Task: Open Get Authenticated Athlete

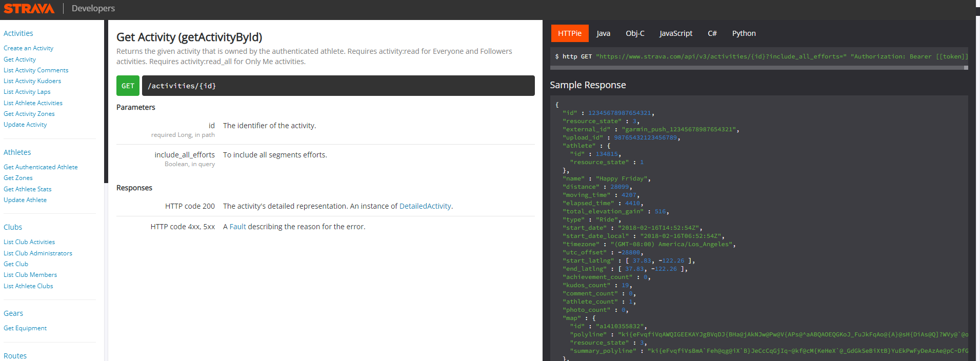Action: (x=41, y=167)
